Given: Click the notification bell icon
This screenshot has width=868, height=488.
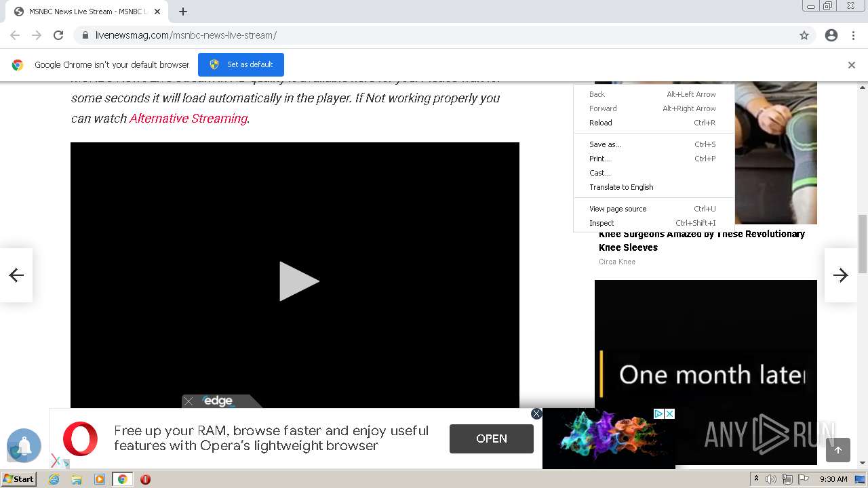Looking at the screenshot, I should coord(24,445).
